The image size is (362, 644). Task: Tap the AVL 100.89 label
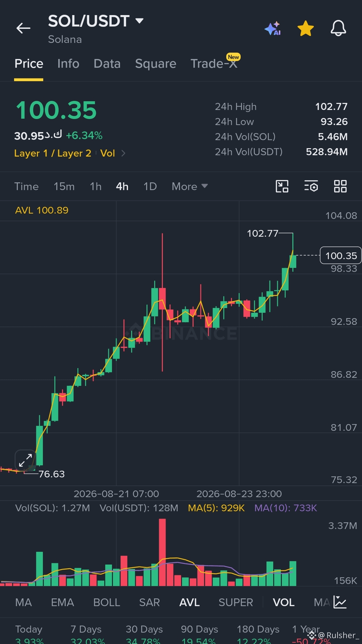point(42,210)
